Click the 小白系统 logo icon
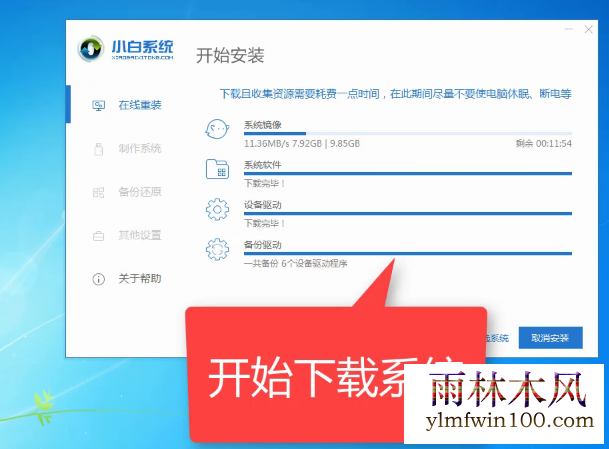 [x=90, y=49]
